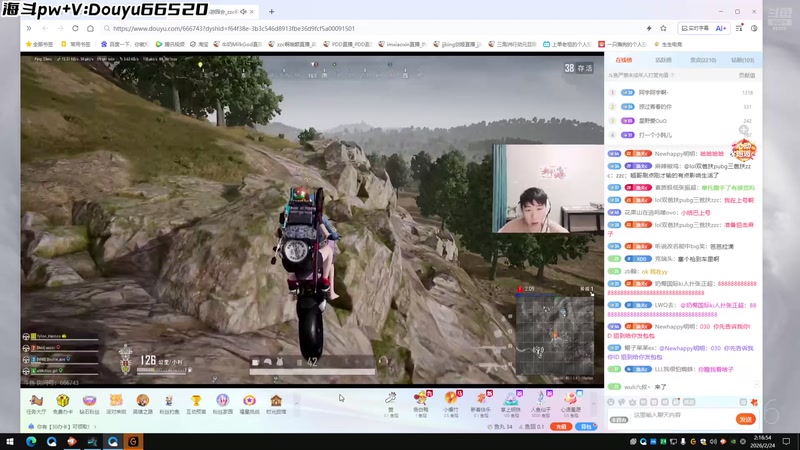Open the 钻石粉丝 diamond fans icon
The image size is (800, 450).
(x=89, y=403)
